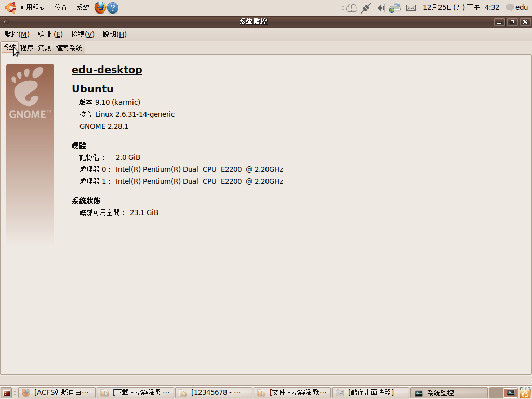
Task: Open the trash icon in bottom panel
Action: 525,393
